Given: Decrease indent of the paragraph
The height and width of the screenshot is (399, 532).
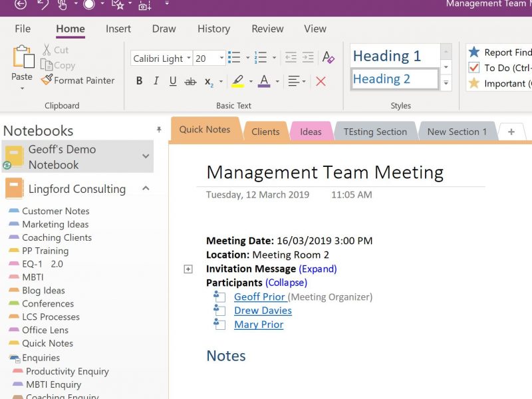Looking at the screenshot, I should pos(291,57).
